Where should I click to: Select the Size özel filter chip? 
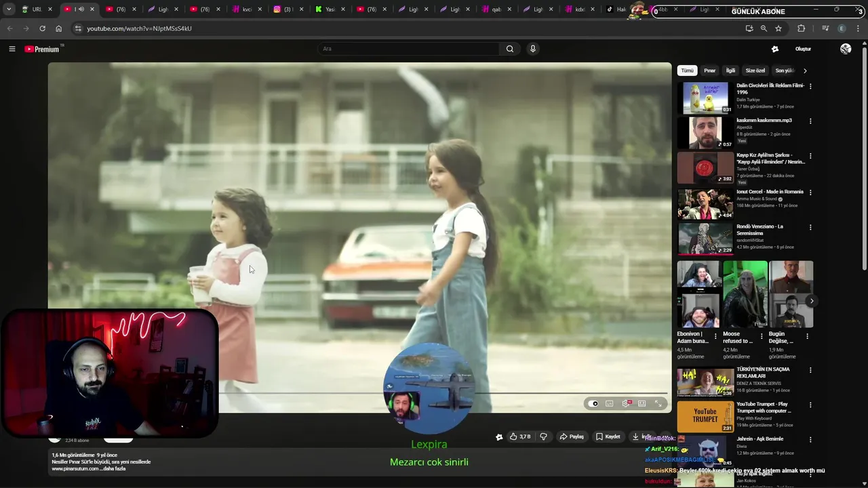[755, 70]
